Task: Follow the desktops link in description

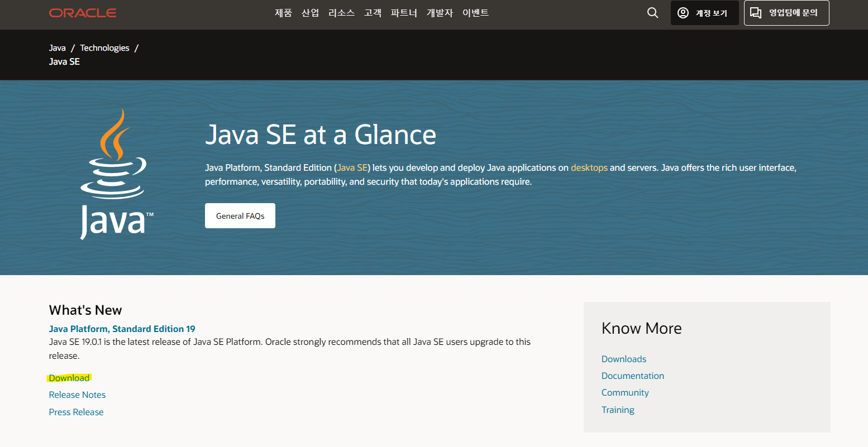Action: (589, 167)
